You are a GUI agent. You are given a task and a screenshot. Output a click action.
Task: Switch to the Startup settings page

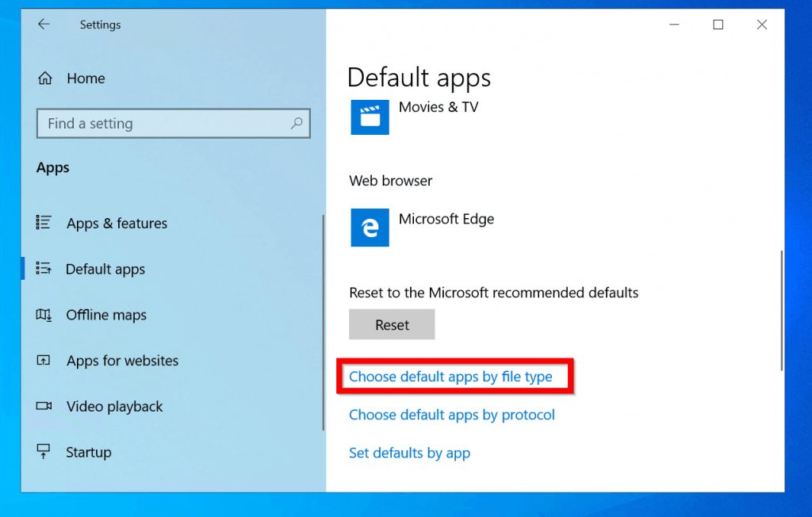tap(87, 452)
